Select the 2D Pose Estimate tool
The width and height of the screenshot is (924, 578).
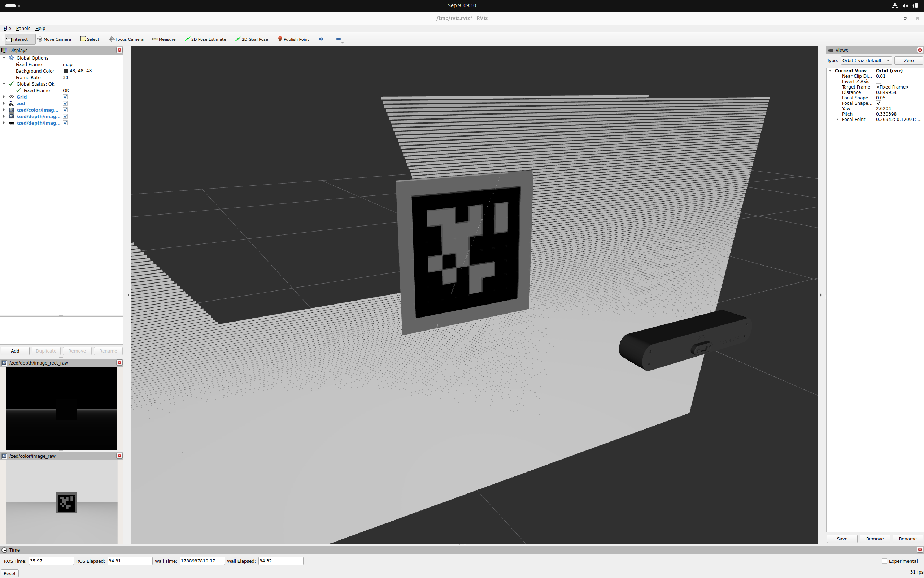coord(205,39)
